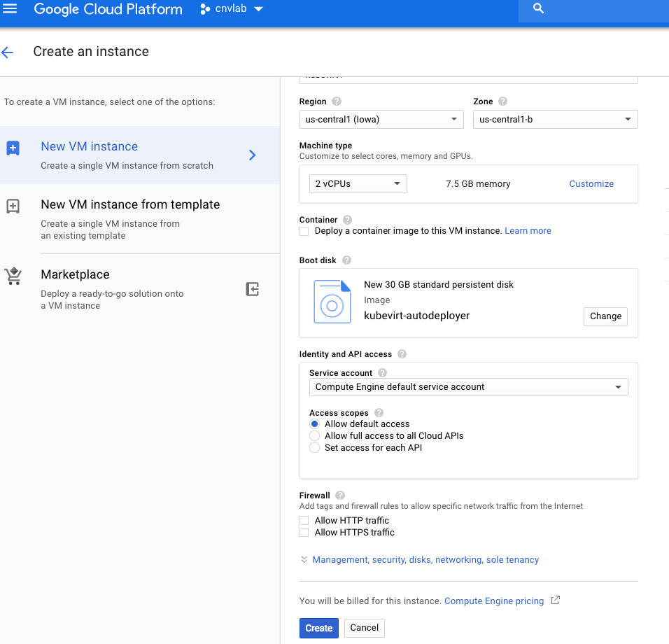Click the Marketplace shopping cart icon
The width and height of the screenshot is (669, 644).
13,276
